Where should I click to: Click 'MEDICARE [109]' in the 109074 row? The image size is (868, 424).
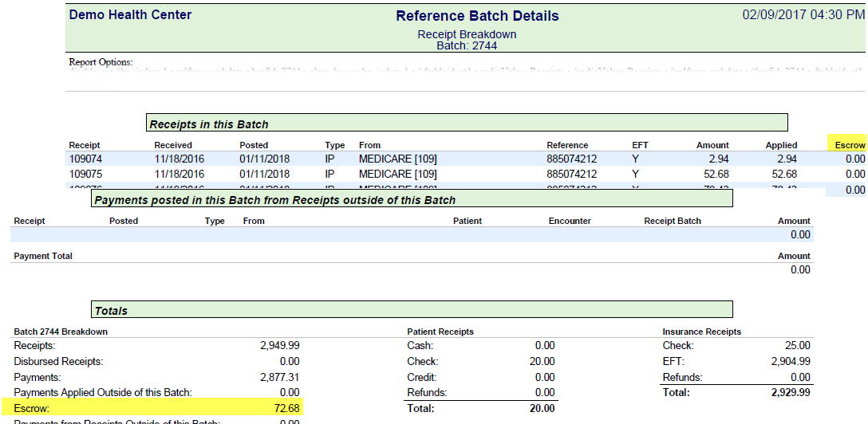[x=398, y=159]
